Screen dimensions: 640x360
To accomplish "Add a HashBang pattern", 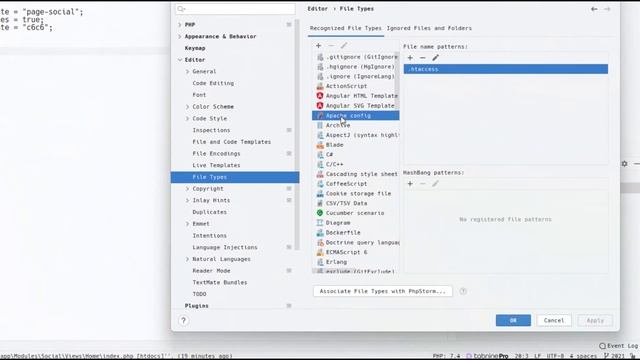I will pyautogui.click(x=410, y=184).
